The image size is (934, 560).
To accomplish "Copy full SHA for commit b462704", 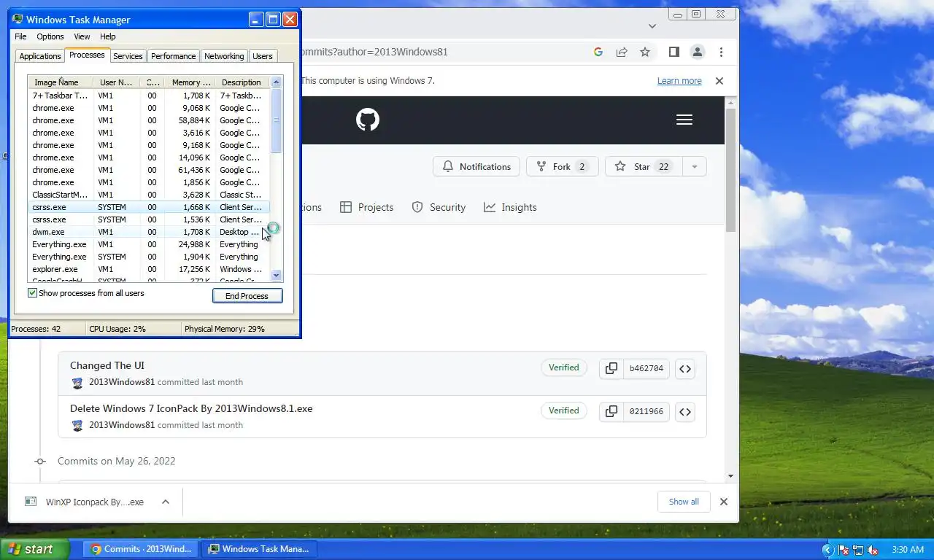I will [x=611, y=368].
